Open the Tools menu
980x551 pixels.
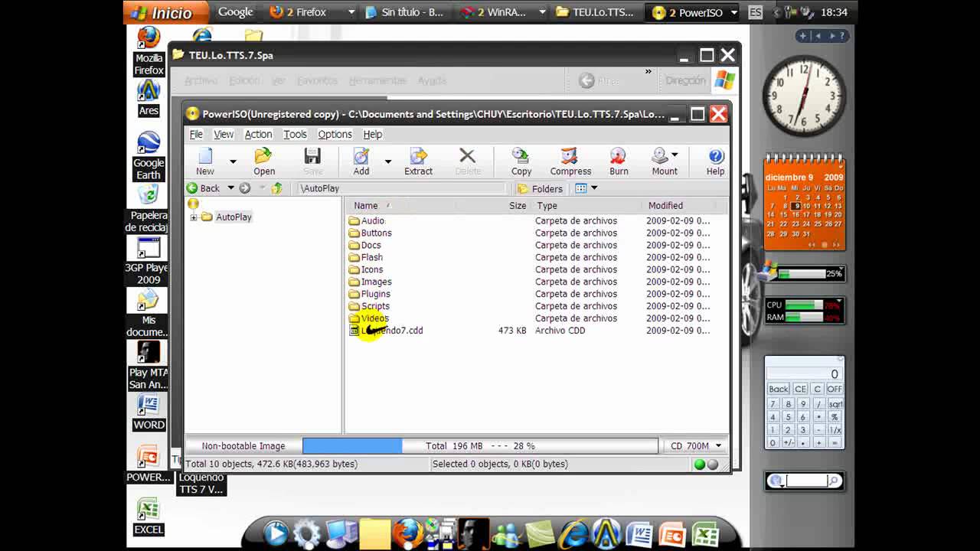(x=295, y=134)
